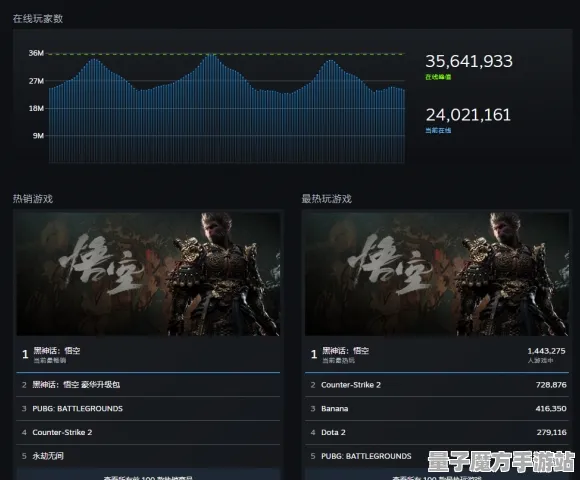Open PUBG: BATTLEGROUNDS in top sellers list
580x480 pixels.
148,408
